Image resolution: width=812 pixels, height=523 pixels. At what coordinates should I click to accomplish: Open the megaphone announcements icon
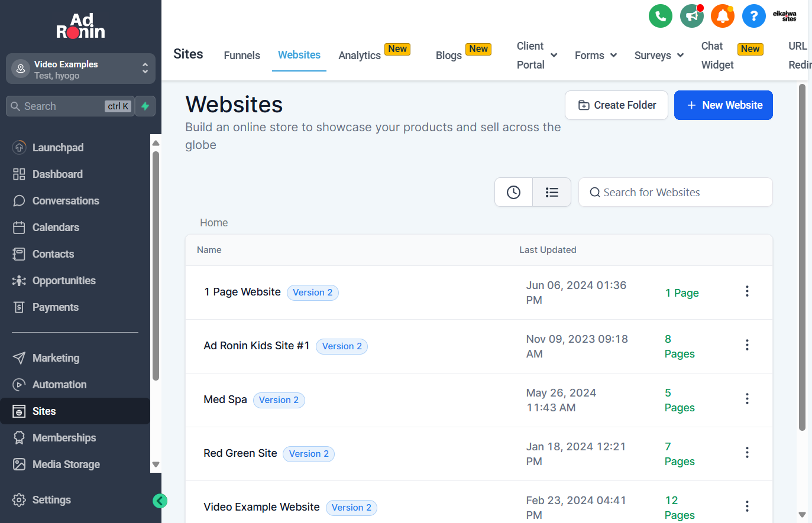[x=692, y=16]
